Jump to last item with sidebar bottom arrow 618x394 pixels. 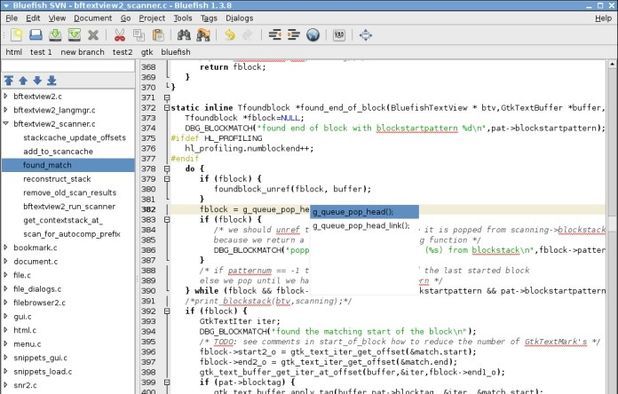click(x=52, y=80)
